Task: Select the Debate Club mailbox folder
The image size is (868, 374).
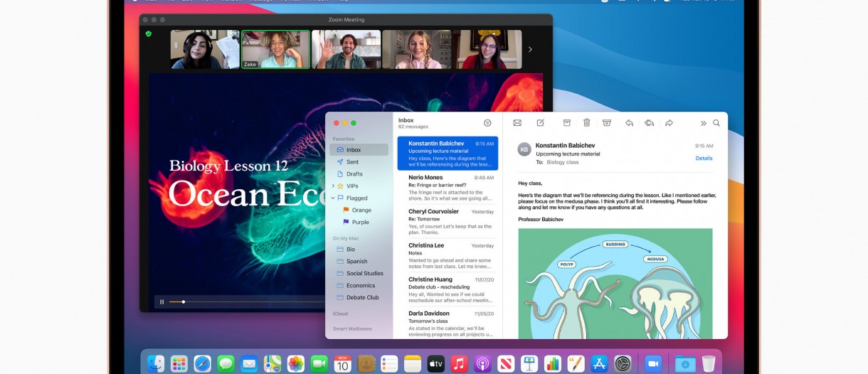Action: click(362, 297)
